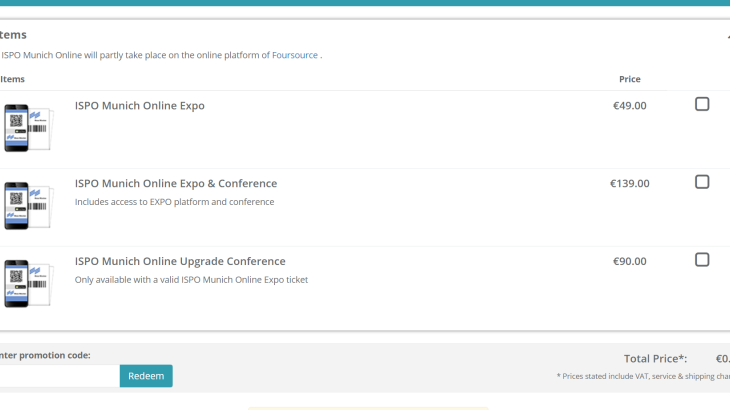
Task: Click the Total Price label
Action: pos(656,359)
